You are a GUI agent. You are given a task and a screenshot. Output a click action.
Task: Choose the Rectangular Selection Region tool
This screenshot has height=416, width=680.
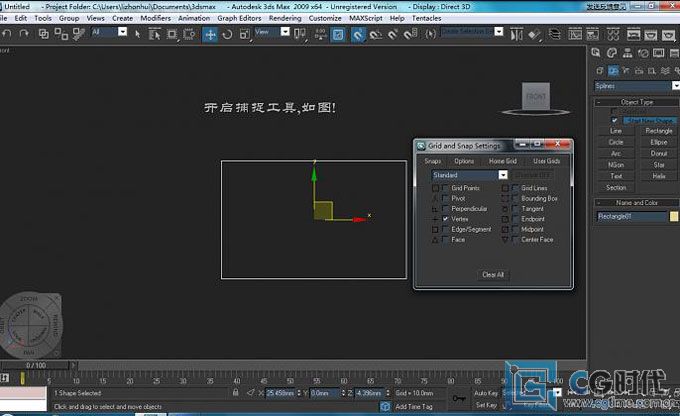[x=172, y=34]
